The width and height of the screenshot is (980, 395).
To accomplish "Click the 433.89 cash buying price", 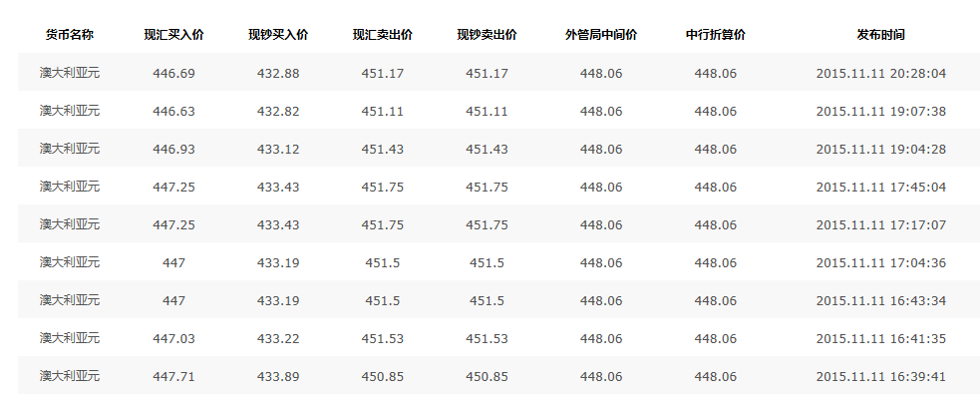I will click(278, 377).
